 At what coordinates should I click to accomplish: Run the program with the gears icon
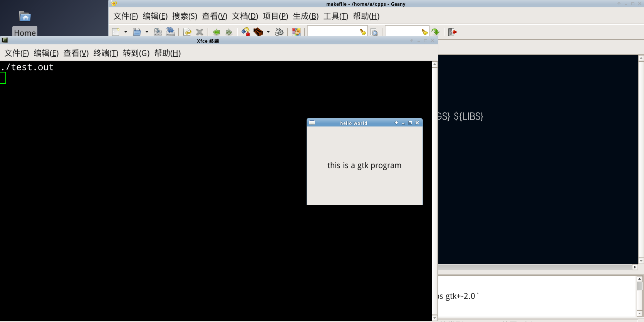[x=280, y=32]
